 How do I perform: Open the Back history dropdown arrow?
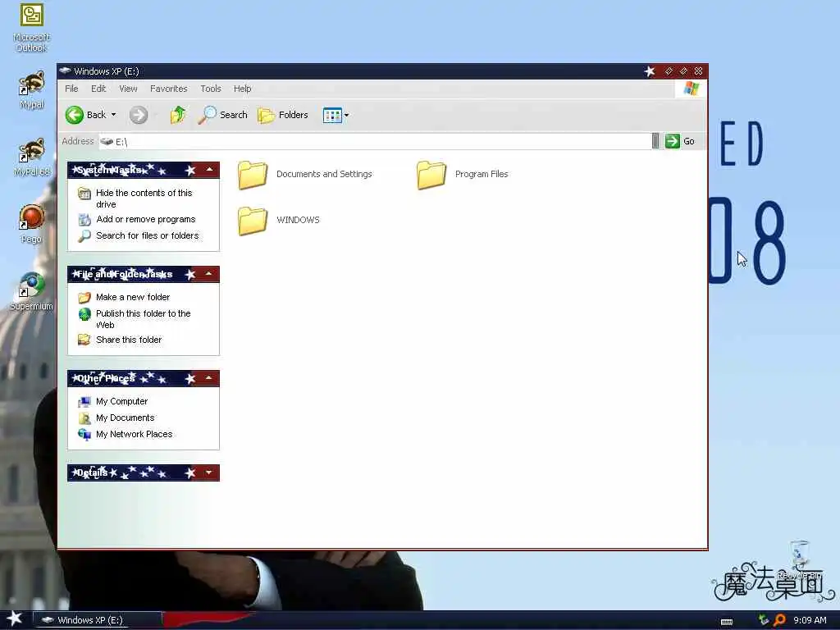[113, 115]
